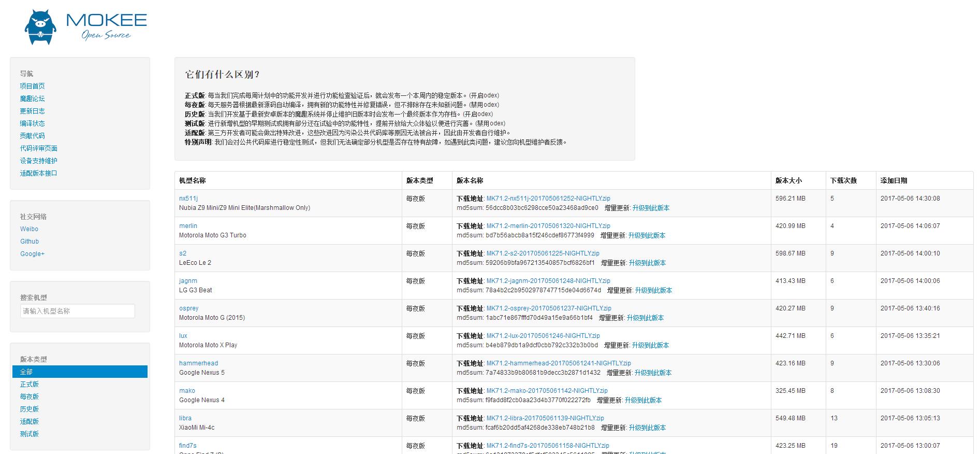Open the find7s device link

click(x=188, y=446)
